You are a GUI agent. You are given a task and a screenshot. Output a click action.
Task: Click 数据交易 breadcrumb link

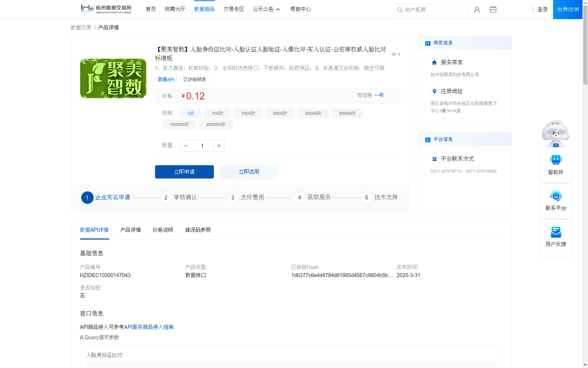click(x=81, y=28)
